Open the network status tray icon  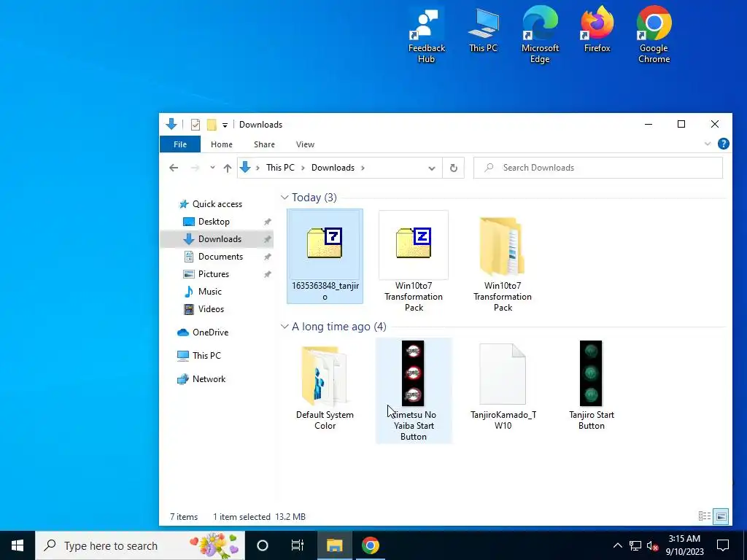pyautogui.click(x=635, y=545)
